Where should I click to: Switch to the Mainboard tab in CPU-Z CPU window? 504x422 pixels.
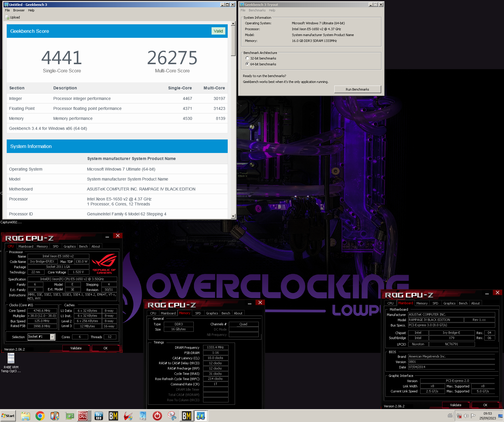[x=26, y=246]
